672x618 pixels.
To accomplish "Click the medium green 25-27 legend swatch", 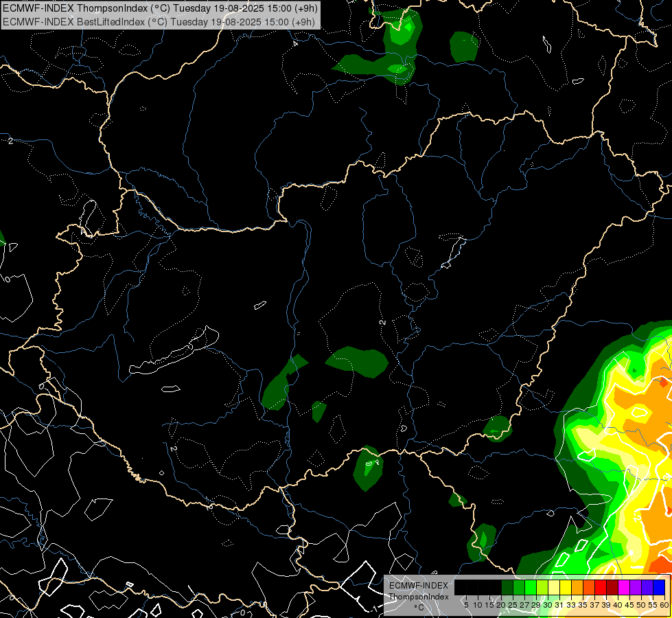I will pyautogui.click(x=520, y=587).
